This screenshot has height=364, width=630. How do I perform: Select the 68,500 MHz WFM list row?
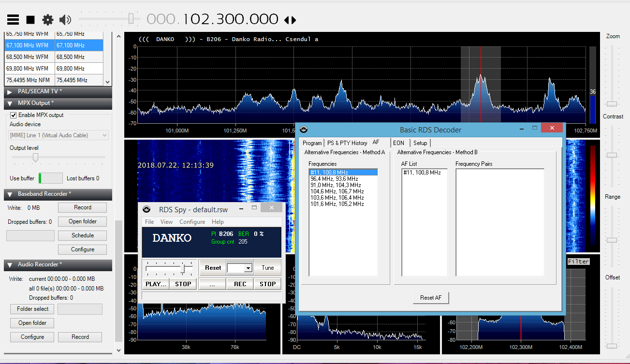point(54,57)
